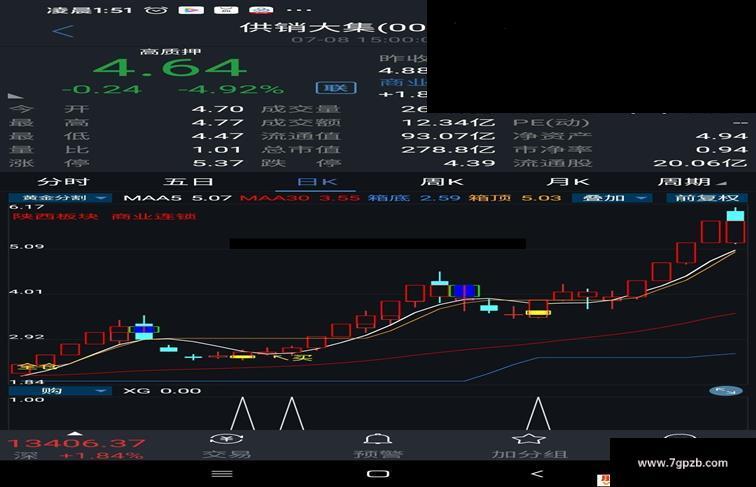Tap the Android back navigation arrow

pos(537,474)
